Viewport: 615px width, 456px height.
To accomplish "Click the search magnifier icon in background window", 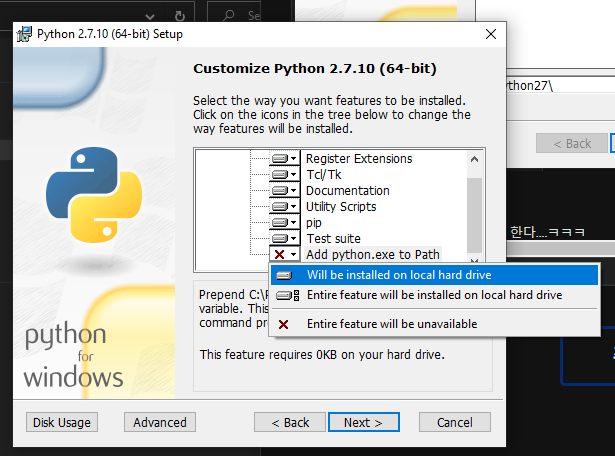I will 228,16.
